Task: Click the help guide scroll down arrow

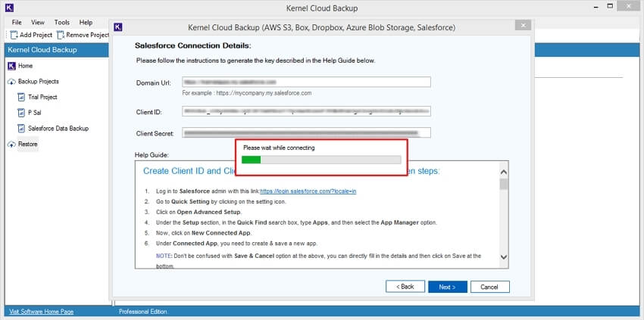Action: 504,256
